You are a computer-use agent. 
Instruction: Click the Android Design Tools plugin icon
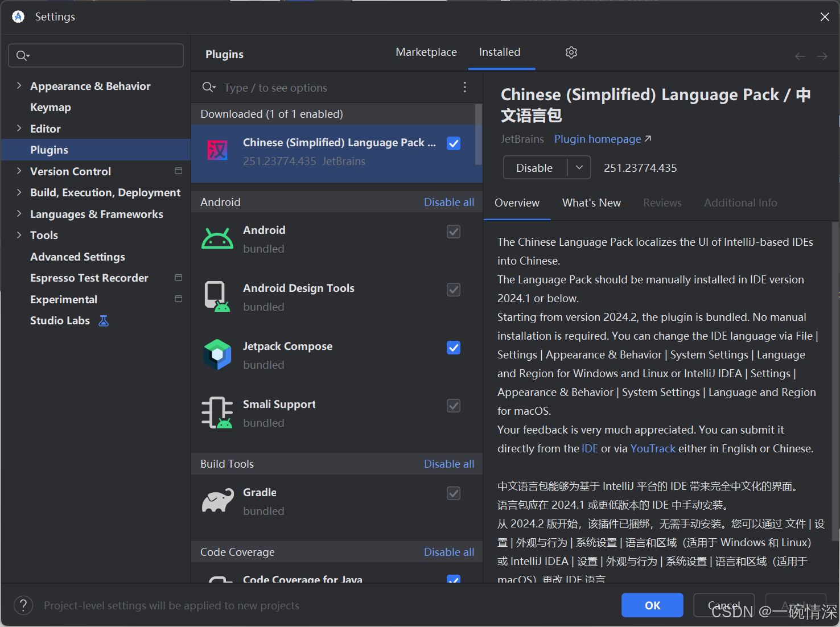click(217, 296)
